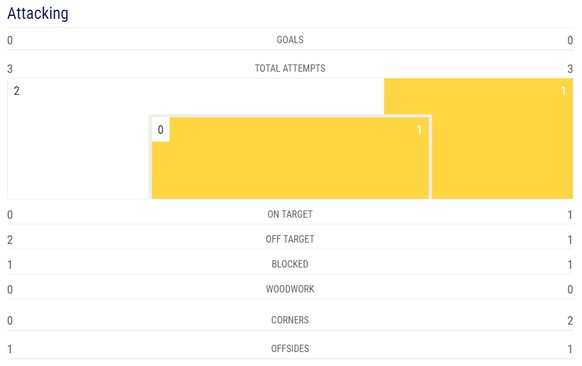Image resolution: width=582 pixels, height=366 pixels.
Task: Click the yellow goal-frame on-target area
Action: coord(290,158)
